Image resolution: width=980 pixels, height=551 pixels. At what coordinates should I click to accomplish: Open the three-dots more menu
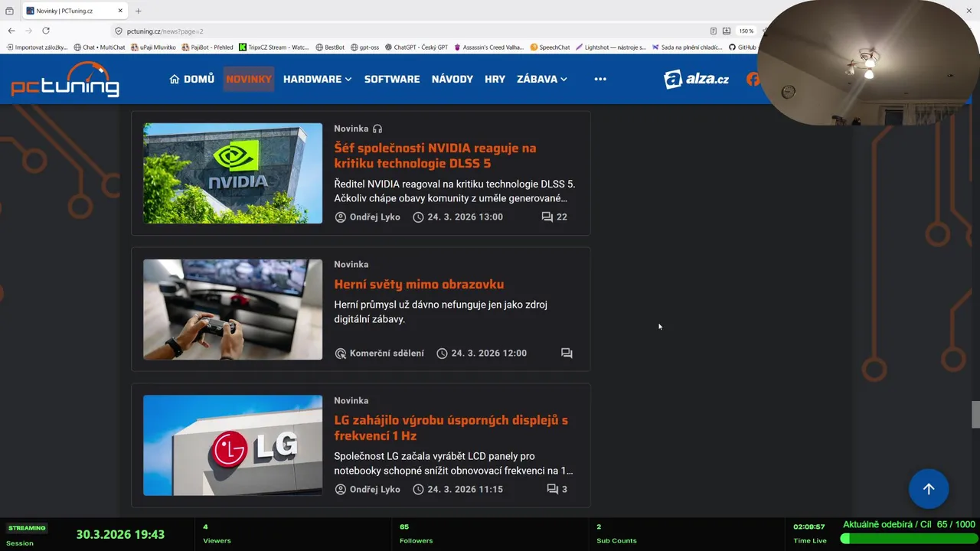(x=600, y=79)
